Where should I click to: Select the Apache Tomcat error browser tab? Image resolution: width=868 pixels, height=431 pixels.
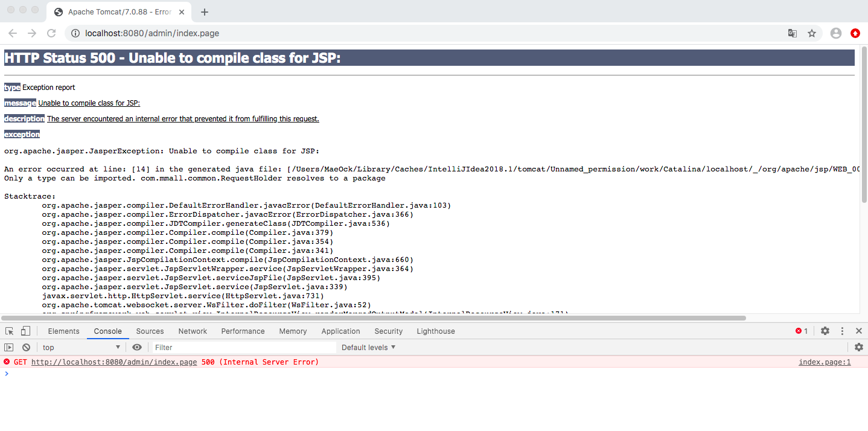tap(120, 12)
